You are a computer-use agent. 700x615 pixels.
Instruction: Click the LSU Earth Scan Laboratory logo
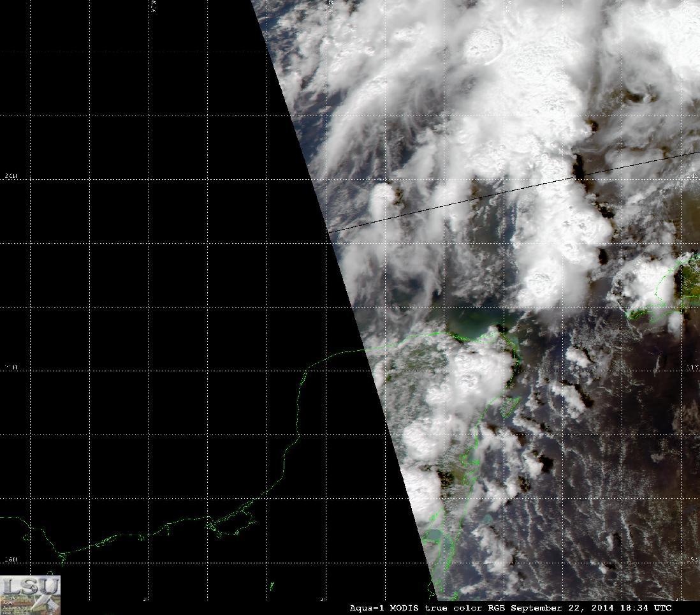30,595
